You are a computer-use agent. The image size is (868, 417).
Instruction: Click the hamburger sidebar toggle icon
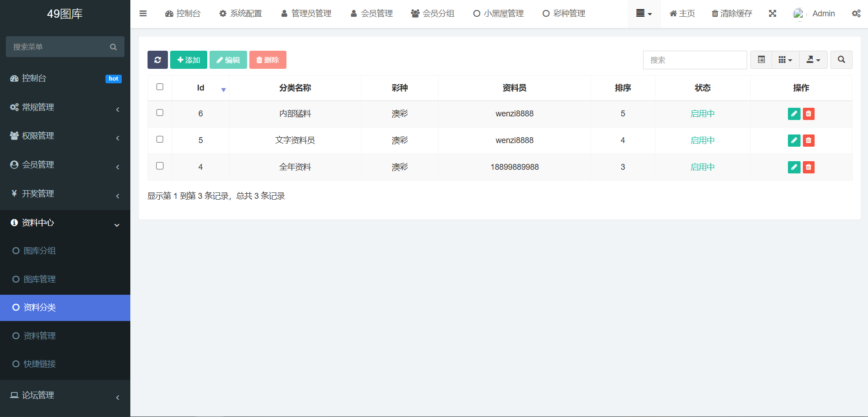(143, 14)
